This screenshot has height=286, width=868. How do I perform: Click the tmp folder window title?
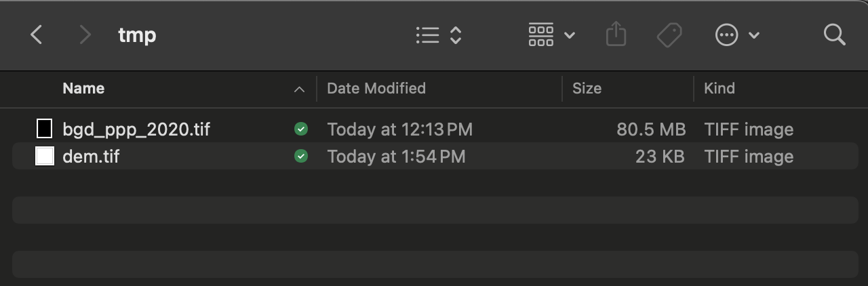(137, 35)
